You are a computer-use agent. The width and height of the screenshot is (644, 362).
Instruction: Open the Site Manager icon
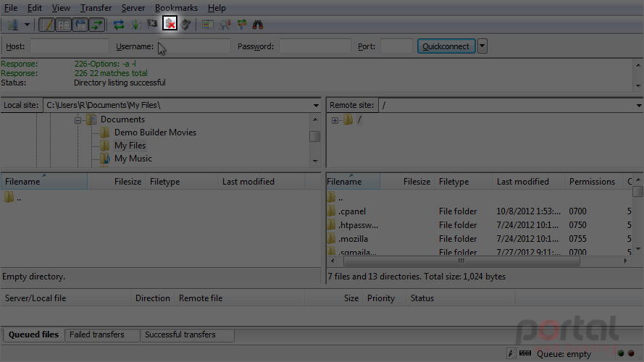pyautogui.click(x=13, y=25)
